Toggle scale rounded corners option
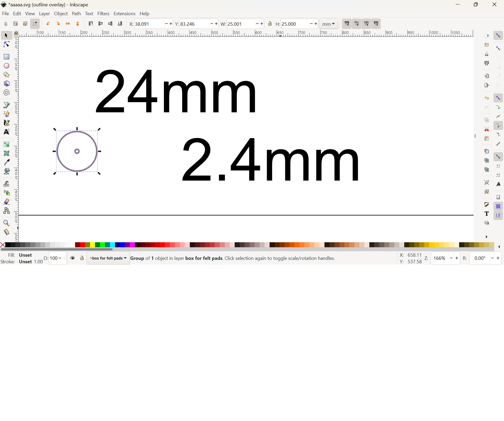 (356, 24)
